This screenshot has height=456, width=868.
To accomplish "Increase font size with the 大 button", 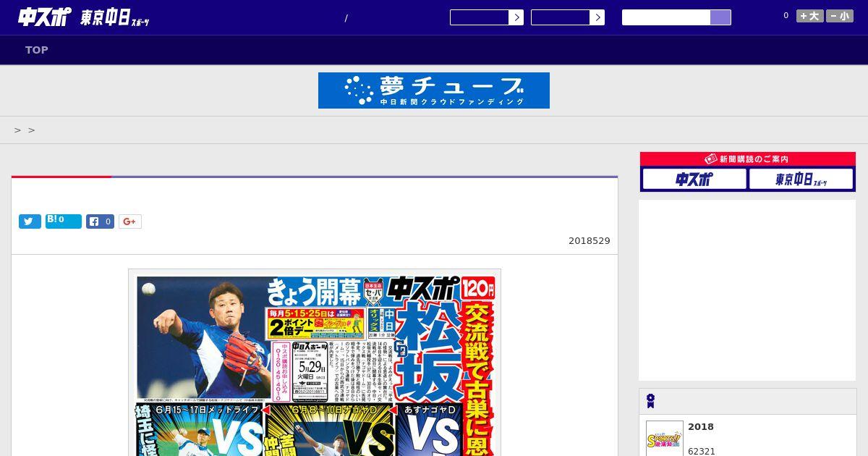I will [x=810, y=16].
